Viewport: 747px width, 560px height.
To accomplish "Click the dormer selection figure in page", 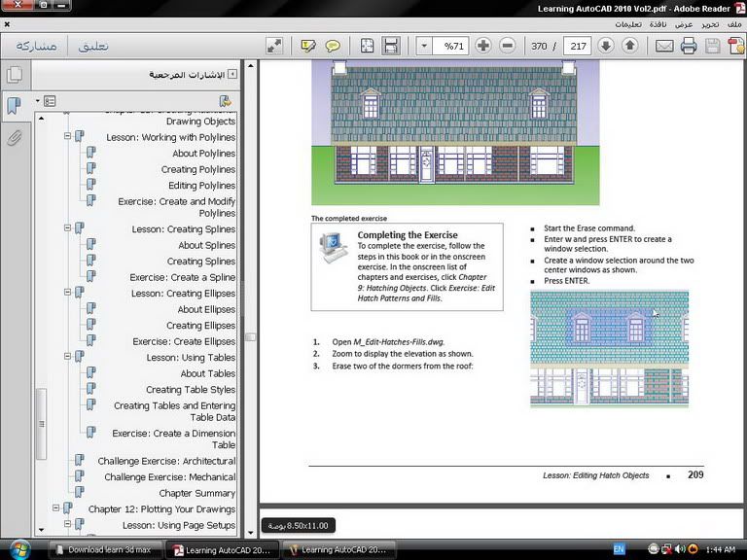I will pos(609,349).
